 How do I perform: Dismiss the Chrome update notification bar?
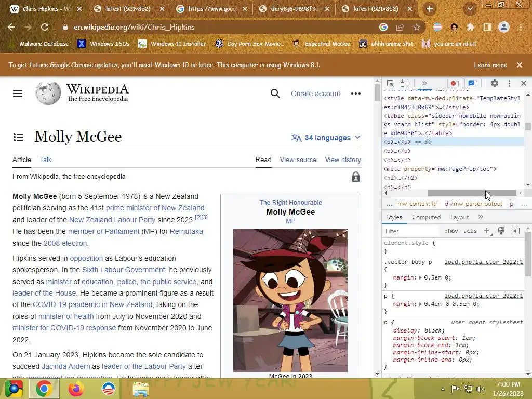(x=520, y=65)
